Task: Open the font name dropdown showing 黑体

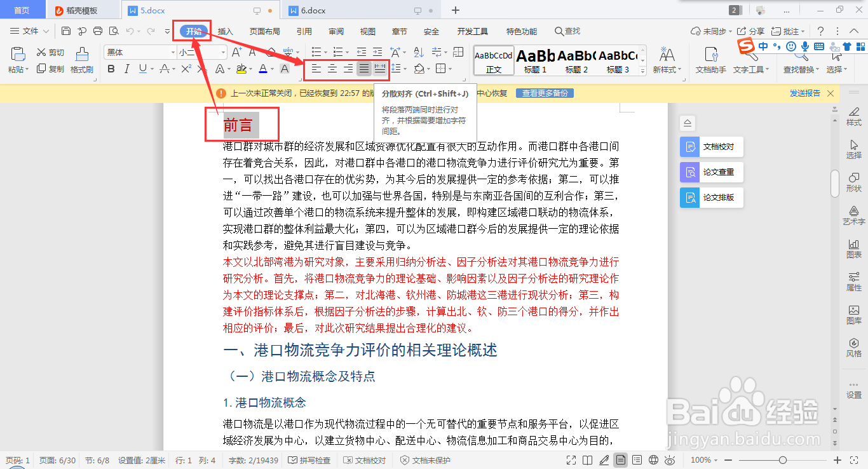Action: (171, 51)
